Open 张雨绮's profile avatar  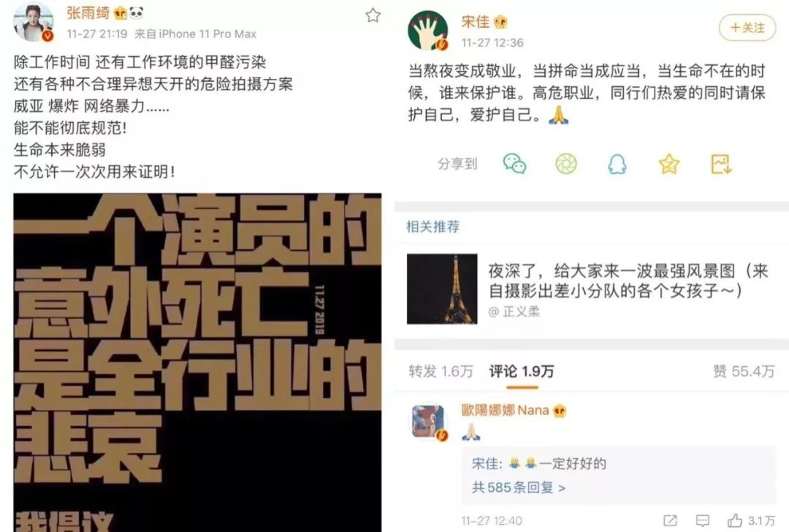click(x=33, y=23)
